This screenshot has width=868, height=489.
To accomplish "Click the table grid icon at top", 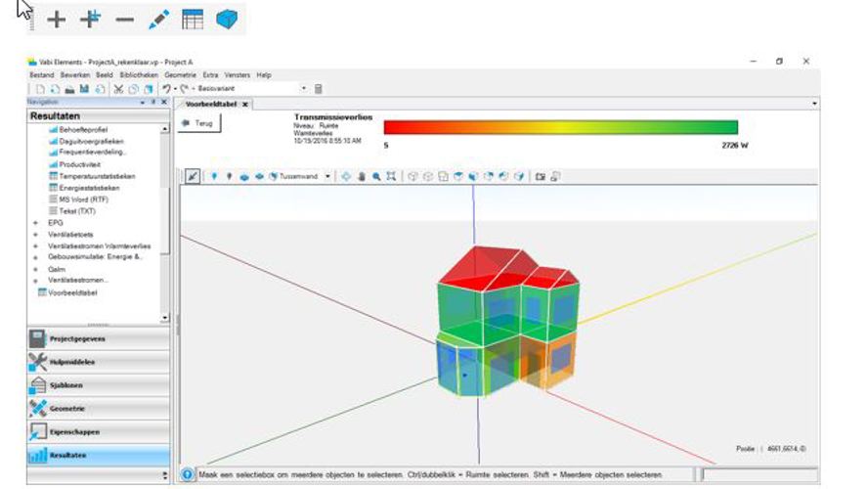I will coord(193,19).
